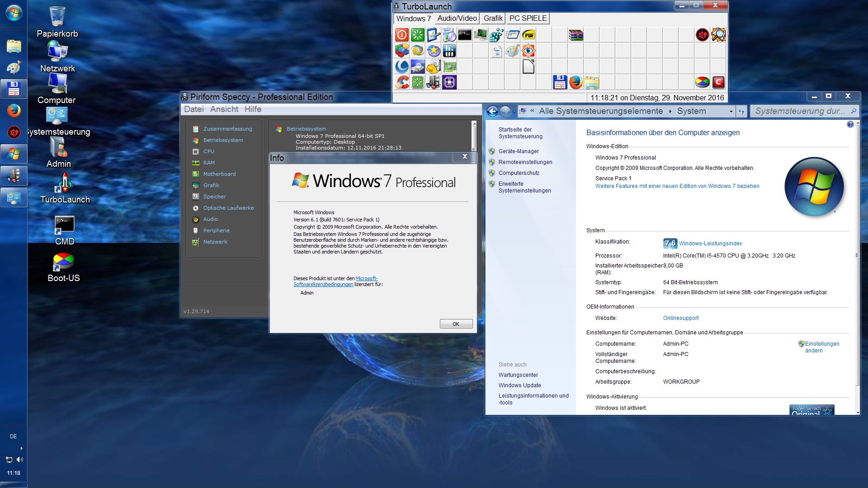Open the paint palette icon in TurboLaunch
This screenshot has width=868, height=488.
pos(512,51)
